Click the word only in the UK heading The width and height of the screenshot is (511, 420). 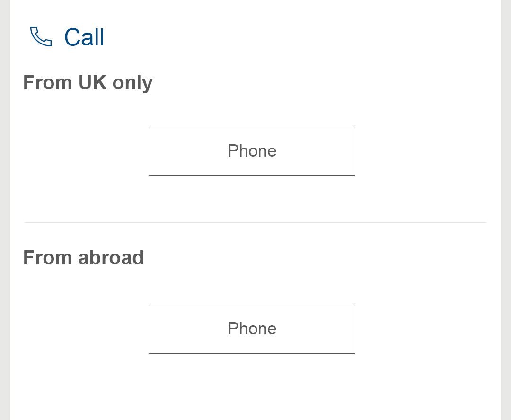click(132, 83)
